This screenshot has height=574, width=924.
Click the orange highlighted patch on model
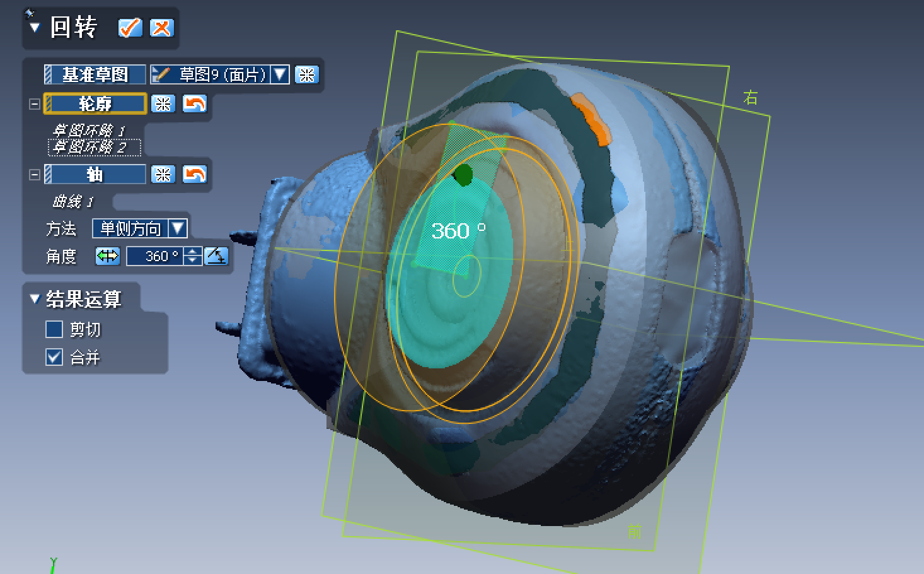pos(592,120)
